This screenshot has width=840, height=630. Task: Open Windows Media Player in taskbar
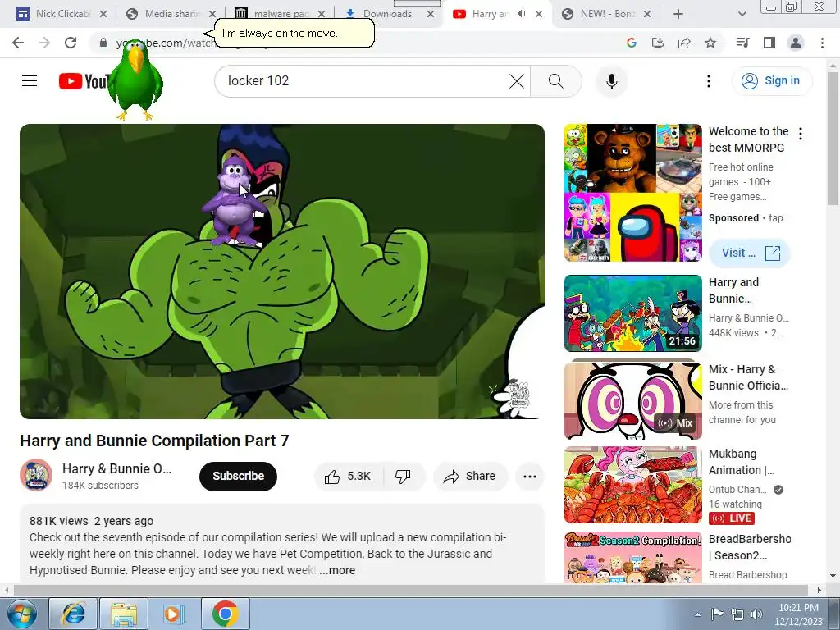[x=173, y=614]
